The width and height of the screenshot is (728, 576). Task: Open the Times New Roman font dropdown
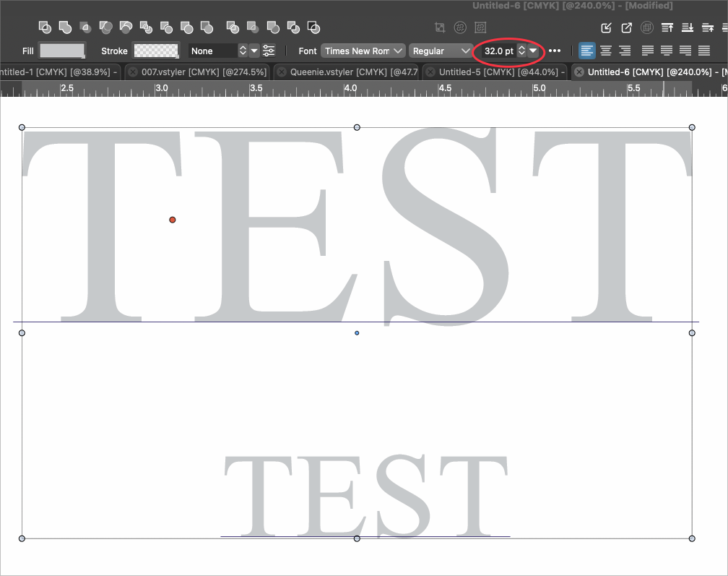(363, 51)
